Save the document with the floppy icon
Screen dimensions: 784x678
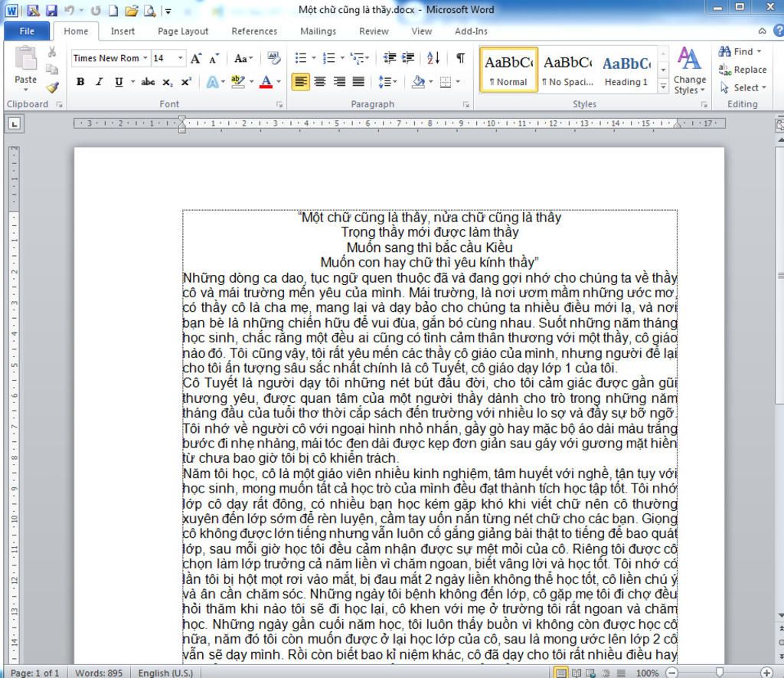[51, 10]
